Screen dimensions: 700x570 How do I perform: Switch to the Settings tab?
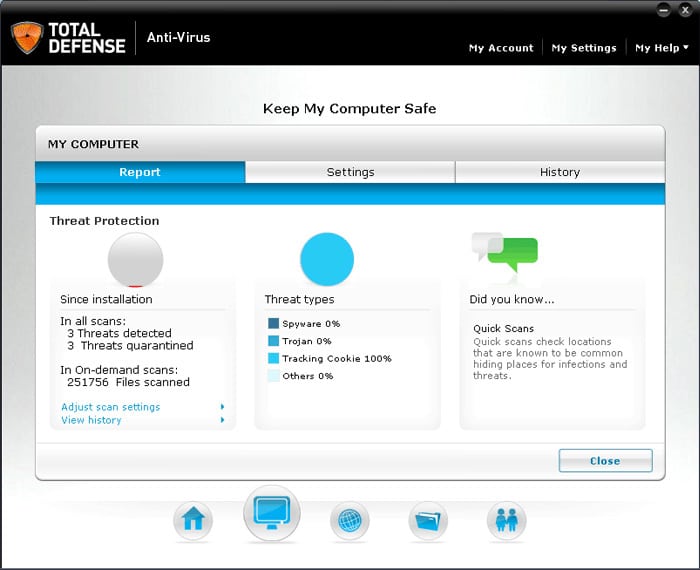point(350,172)
